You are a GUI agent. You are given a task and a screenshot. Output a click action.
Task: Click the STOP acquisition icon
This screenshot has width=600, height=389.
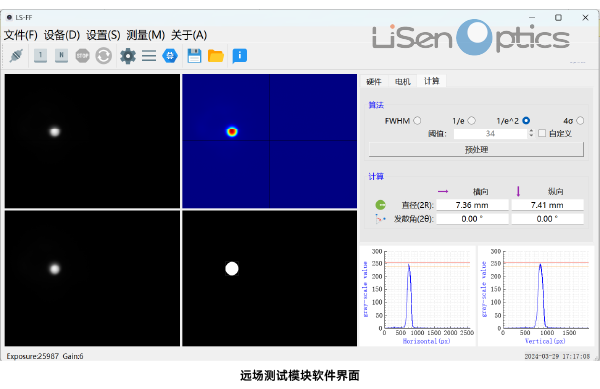point(82,56)
